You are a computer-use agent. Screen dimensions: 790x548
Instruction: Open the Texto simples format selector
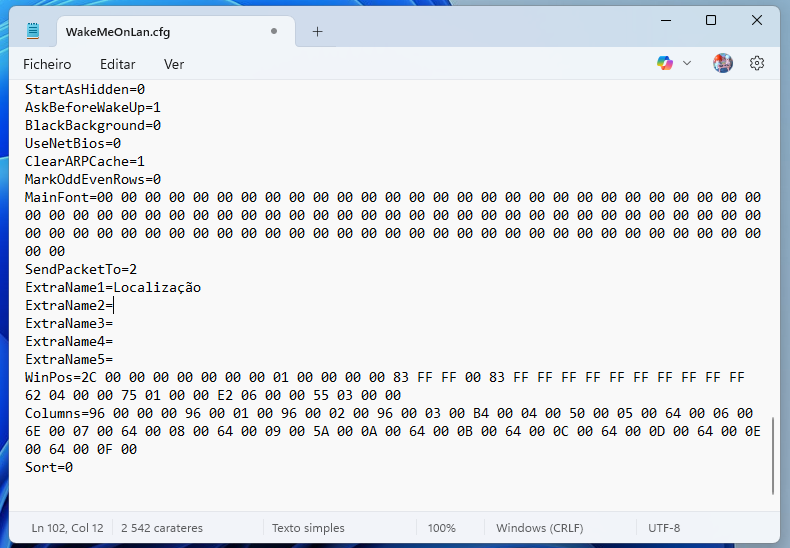tap(308, 527)
